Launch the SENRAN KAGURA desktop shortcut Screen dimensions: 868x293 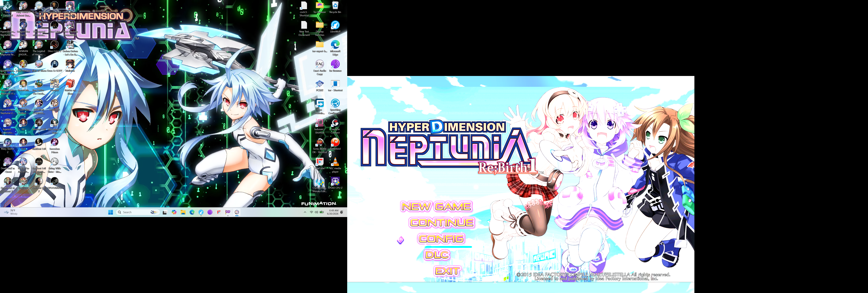[x=23, y=48]
